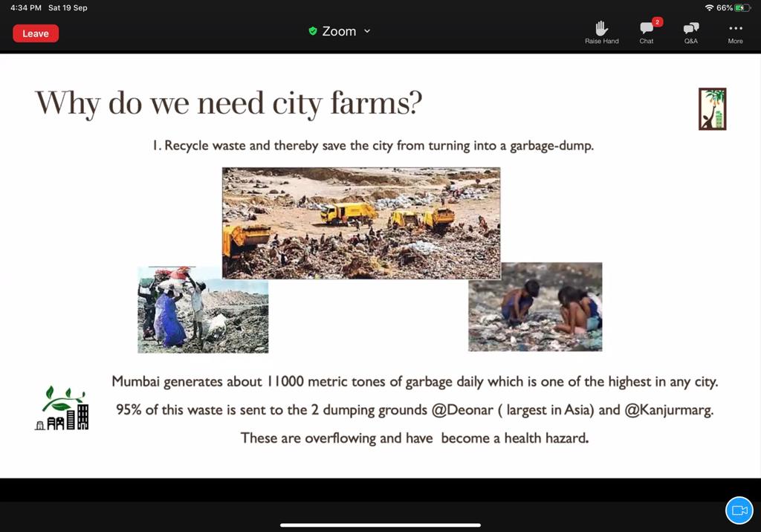Click the city buildings leaf logo
The width and height of the screenshot is (761, 532).
[62, 408]
